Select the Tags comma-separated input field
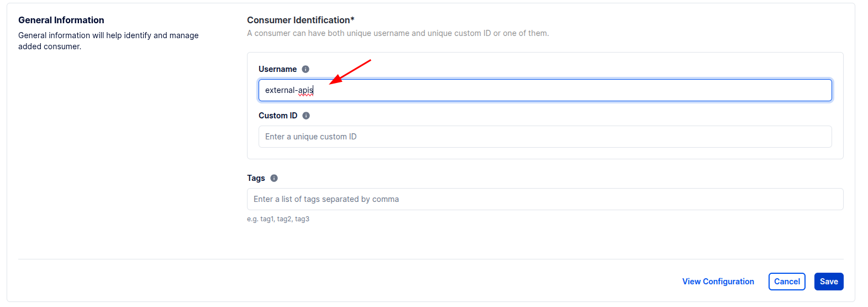Screen dimensions: 868x307 [545, 199]
